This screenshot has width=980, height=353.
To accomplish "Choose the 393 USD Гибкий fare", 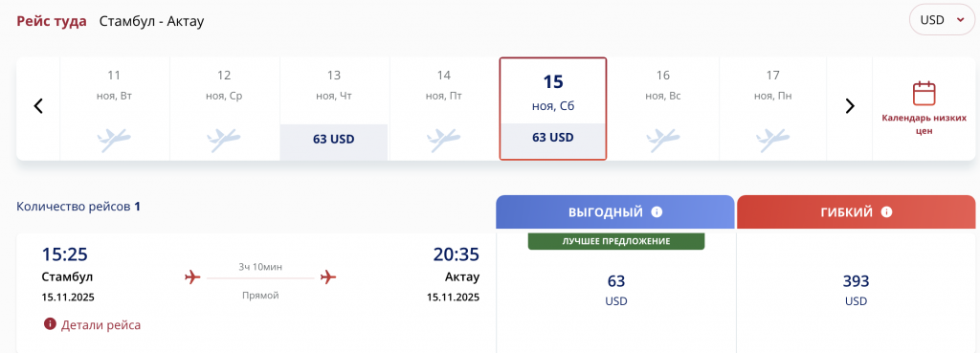I will pos(857,290).
